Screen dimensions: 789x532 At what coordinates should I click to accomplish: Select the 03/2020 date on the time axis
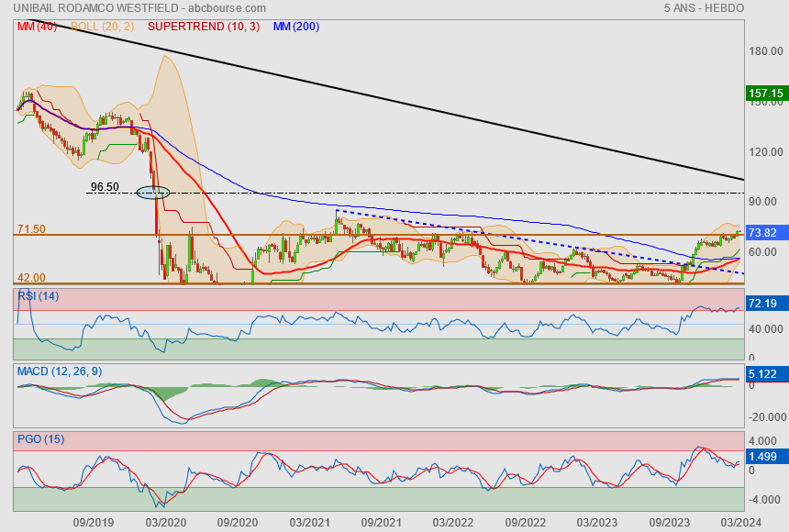165,523
